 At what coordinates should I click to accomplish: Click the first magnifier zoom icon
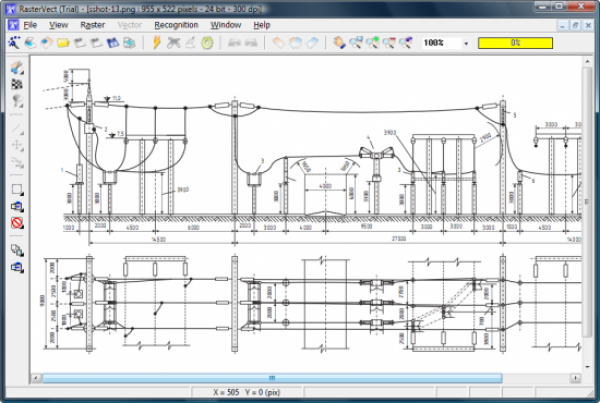[x=356, y=43]
